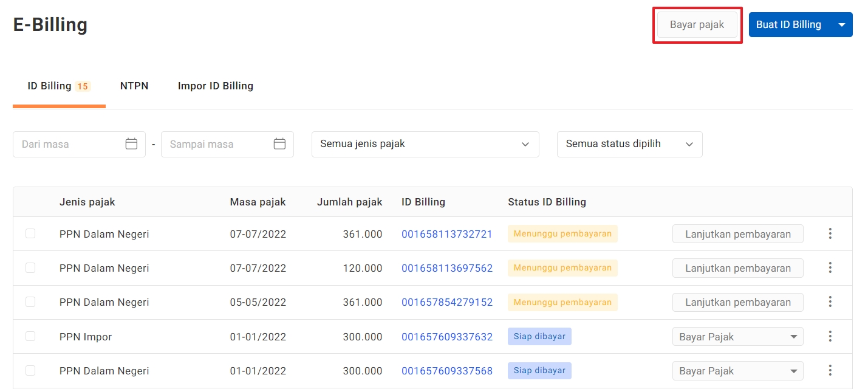Viewport: 868px width, 389px height.
Task: Click the Bayar pajak button at top
Action: tap(697, 25)
